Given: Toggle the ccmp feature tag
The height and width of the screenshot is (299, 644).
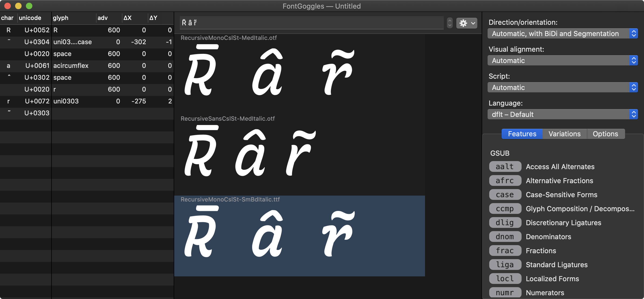Looking at the screenshot, I should point(505,208).
